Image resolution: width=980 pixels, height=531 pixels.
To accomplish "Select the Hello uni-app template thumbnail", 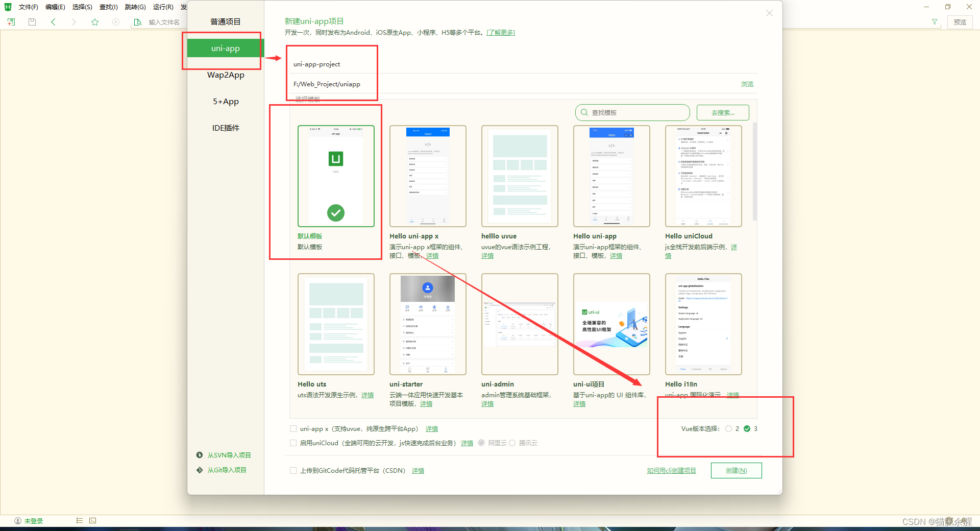I will [611, 176].
